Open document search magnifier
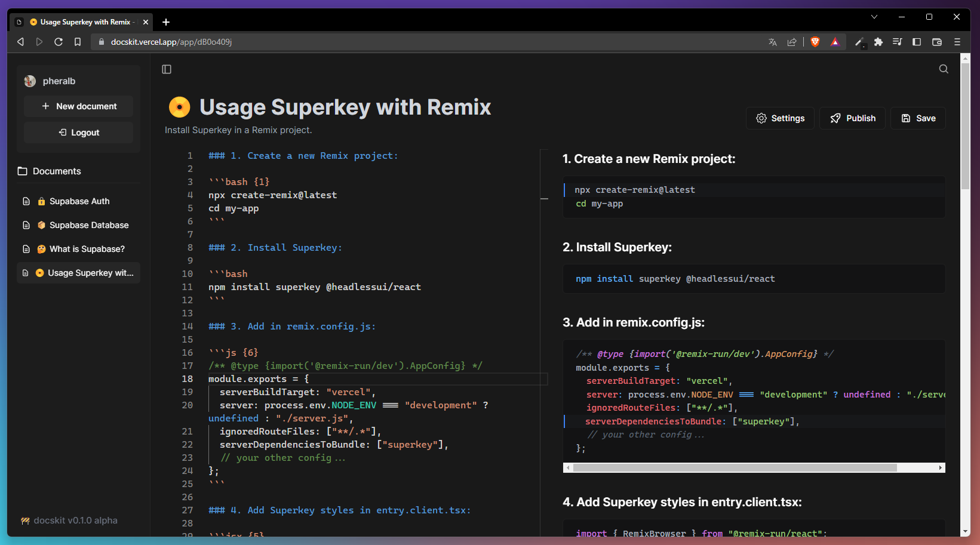Screen dimensions: 980x545 pos(944,69)
